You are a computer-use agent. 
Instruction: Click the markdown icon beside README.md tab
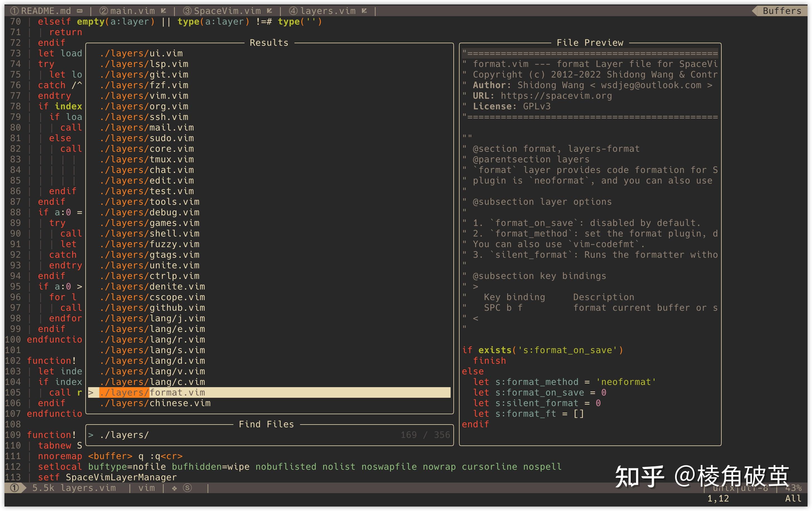click(79, 11)
